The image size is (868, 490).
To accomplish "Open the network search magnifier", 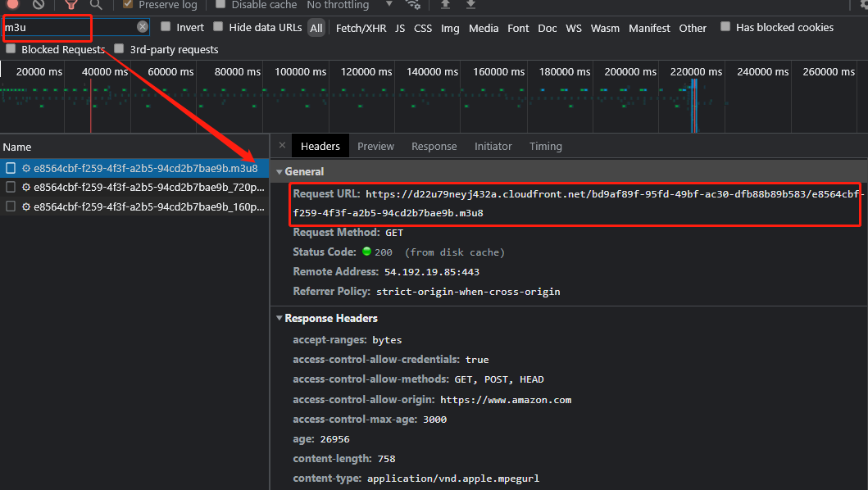I will pos(97,4).
